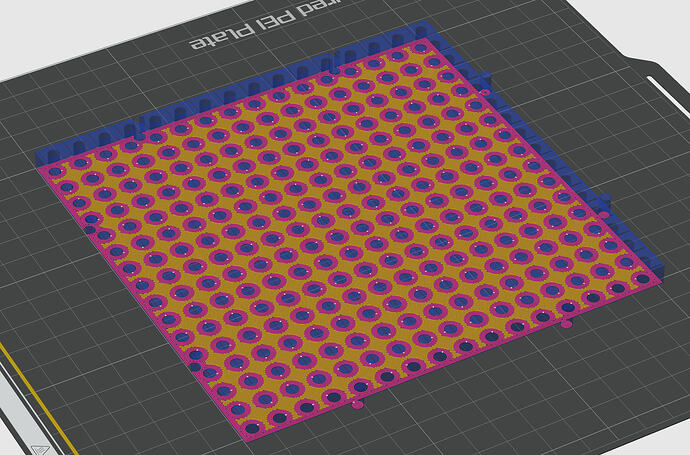Viewport: 690px width, 455px height.
Task: Click the dark notch hole on the model's left edge
Action: (x=90, y=230)
